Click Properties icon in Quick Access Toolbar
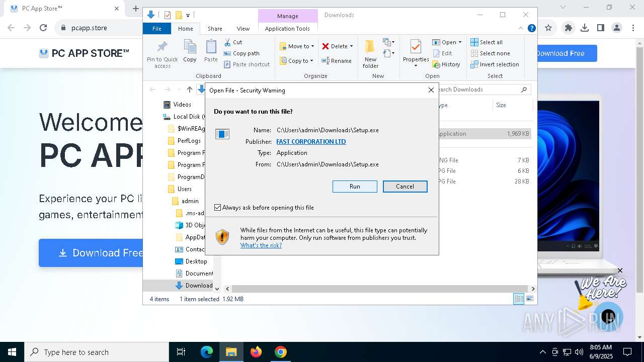Image resolution: width=644 pixels, height=362 pixels. [168, 15]
